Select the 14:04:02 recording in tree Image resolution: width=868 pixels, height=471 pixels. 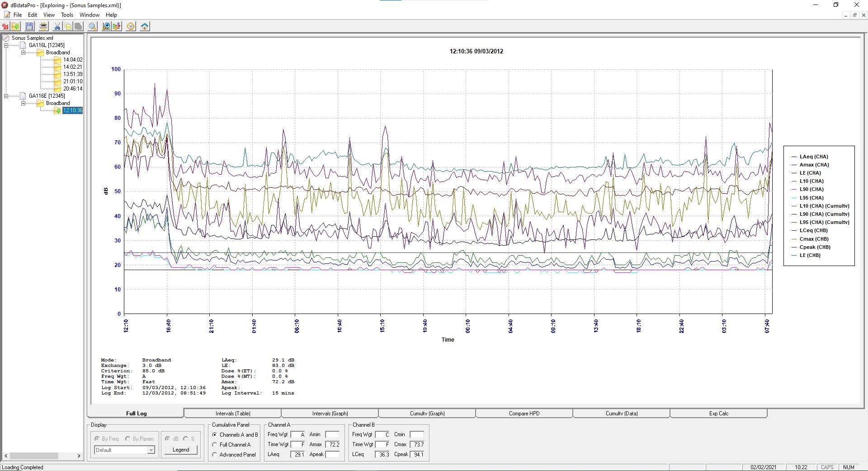pyautogui.click(x=72, y=60)
